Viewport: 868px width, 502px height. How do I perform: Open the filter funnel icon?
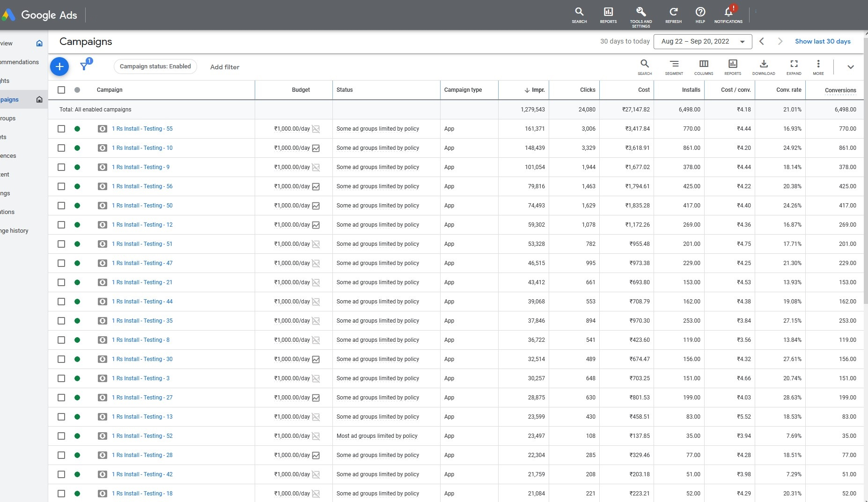click(x=84, y=66)
